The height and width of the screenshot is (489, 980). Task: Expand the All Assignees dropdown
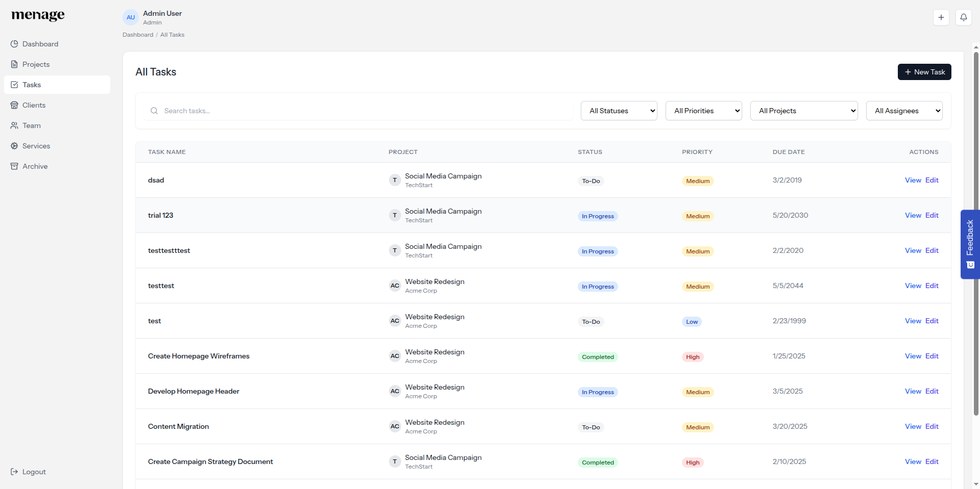click(x=904, y=111)
